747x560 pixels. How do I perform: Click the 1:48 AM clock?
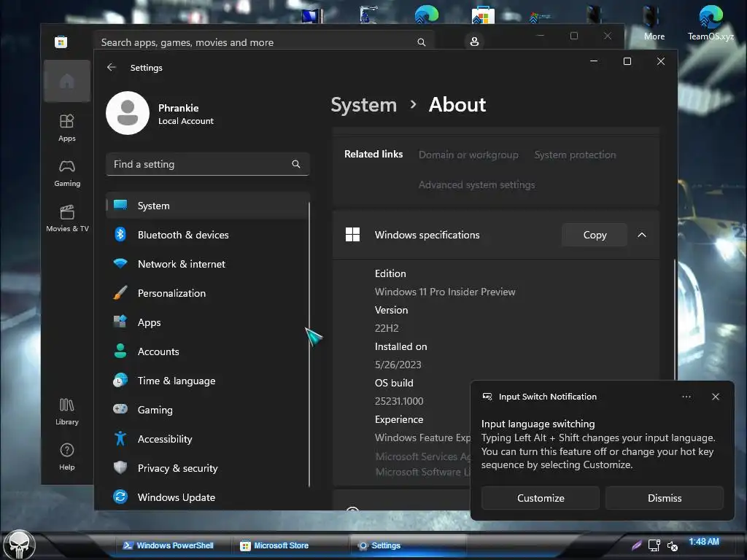704,542
